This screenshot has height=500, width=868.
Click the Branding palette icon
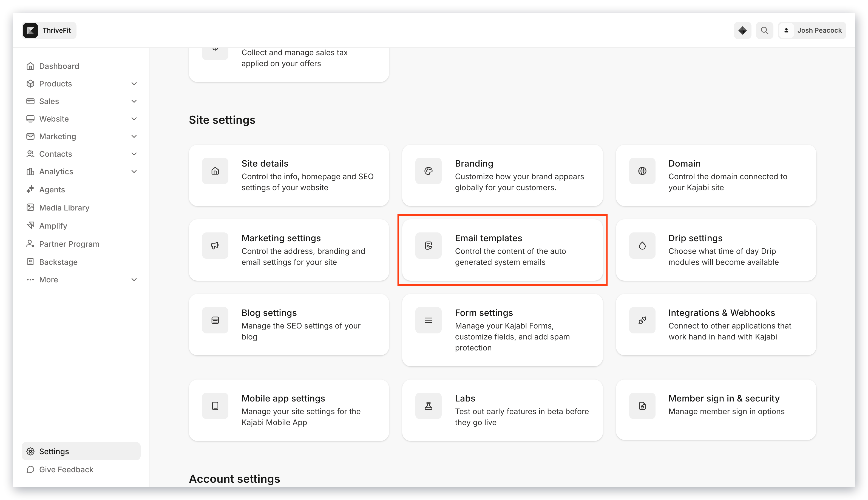tap(428, 171)
